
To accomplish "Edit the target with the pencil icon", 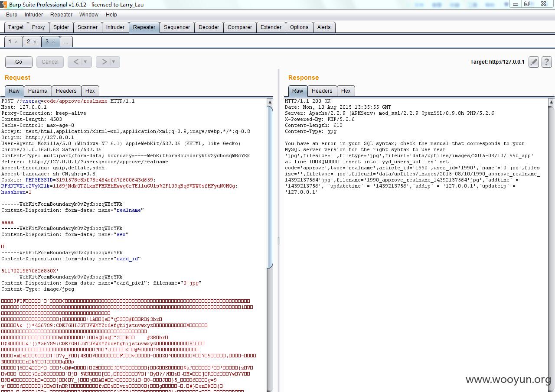I will point(534,62).
